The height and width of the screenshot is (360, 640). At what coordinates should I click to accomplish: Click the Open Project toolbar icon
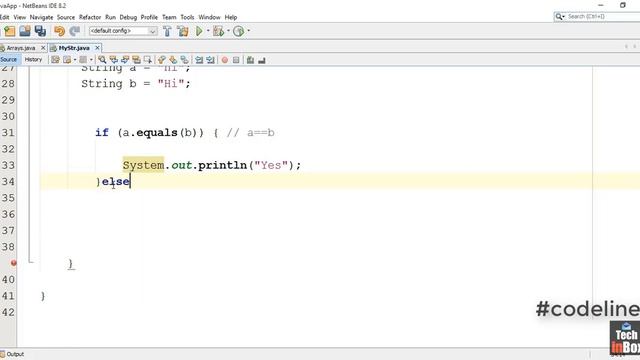25,31
